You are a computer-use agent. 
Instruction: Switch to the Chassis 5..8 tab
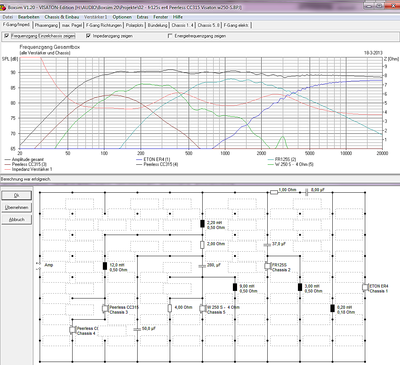point(209,25)
